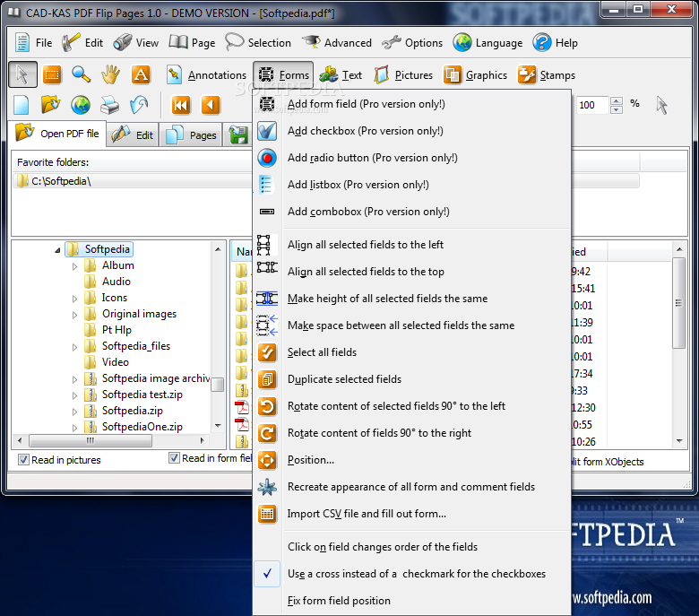Click the Select all fields icon

(267, 352)
